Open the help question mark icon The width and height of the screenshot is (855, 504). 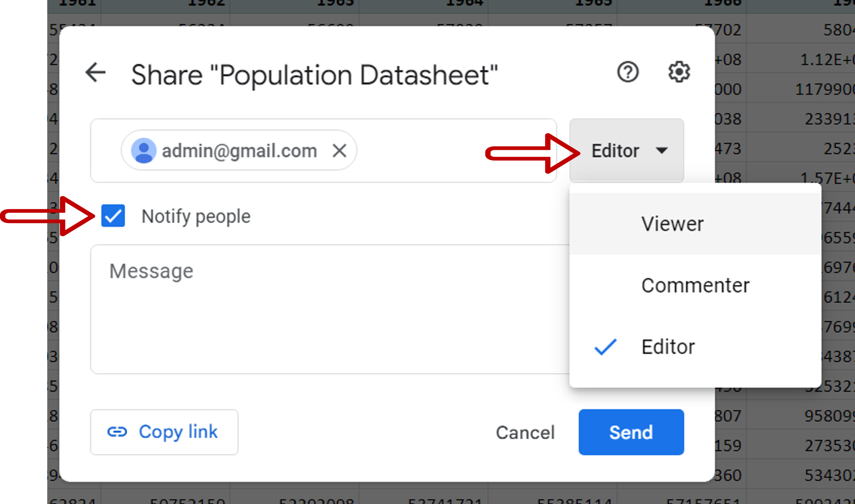click(x=628, y=72)
